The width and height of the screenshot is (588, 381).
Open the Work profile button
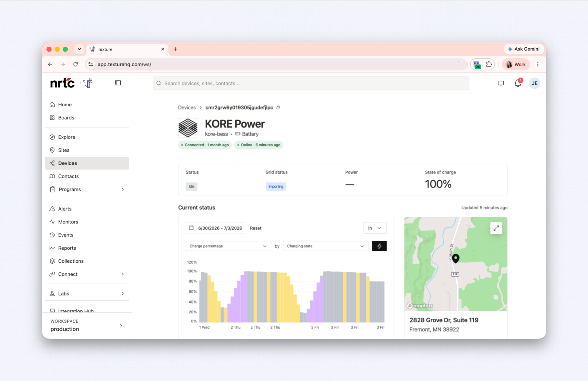pyautogui.click(x=516, y=64)
